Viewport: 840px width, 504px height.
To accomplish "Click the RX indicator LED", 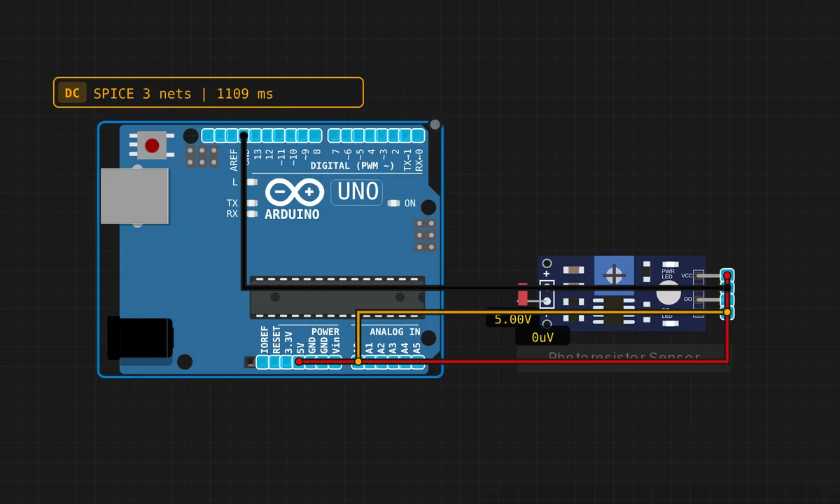I will pos(252,213).
